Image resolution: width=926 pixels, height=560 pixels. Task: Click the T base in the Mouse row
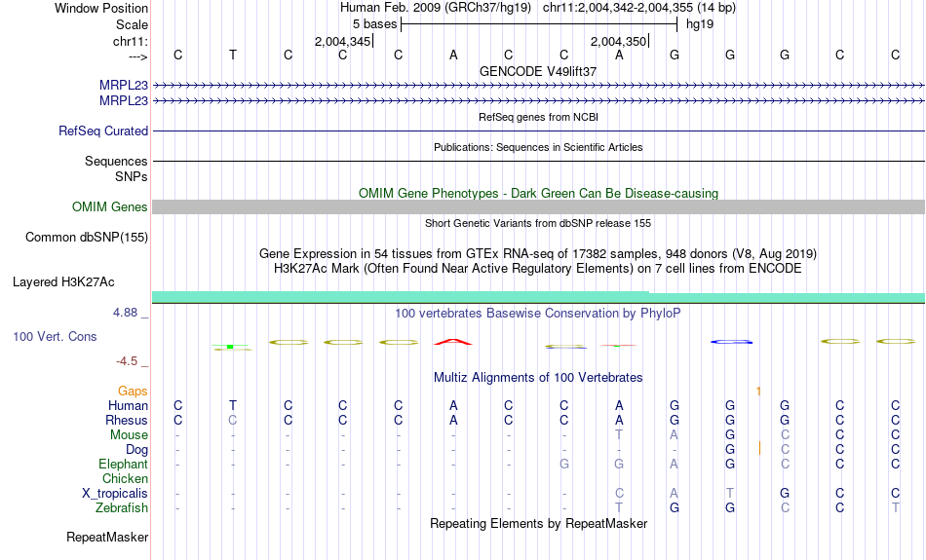tap(618, 435)
